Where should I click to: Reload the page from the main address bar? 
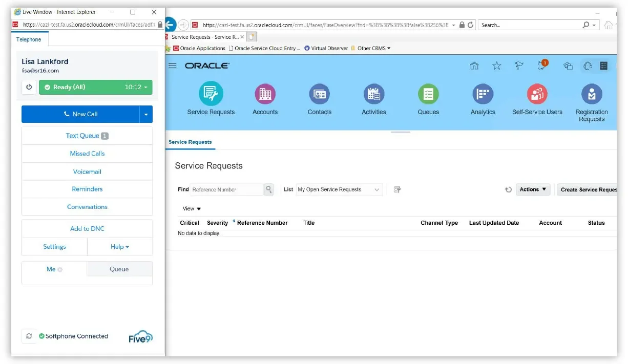click(x=471, y=25)
